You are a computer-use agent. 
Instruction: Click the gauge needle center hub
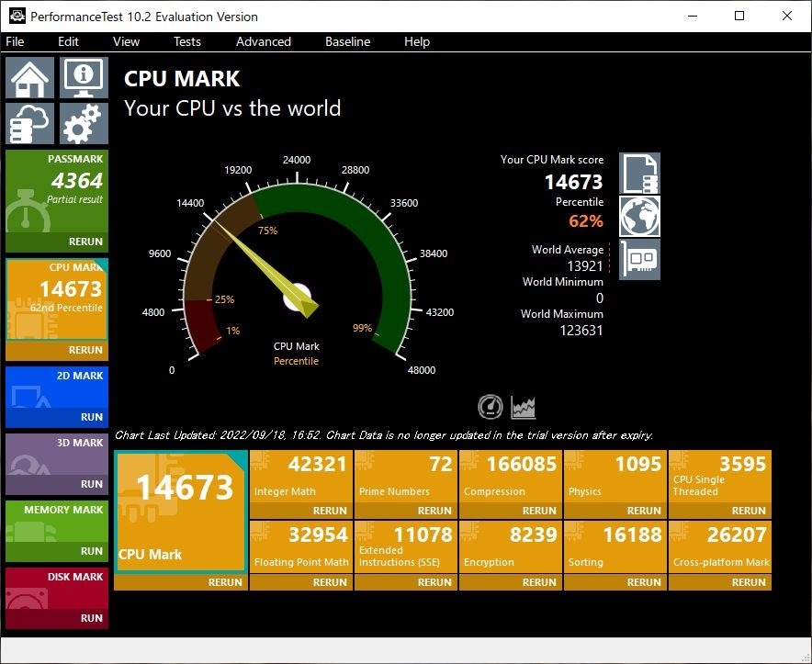[298, 298]
